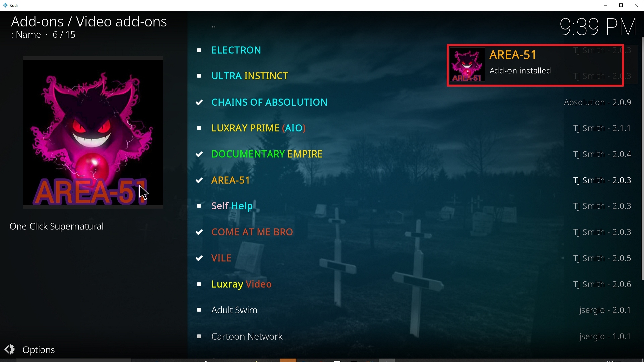Click the large AREA-51 add-on artwork thumbnail
The width and height of the screenshot is (644, 362).
pos(93,133)
